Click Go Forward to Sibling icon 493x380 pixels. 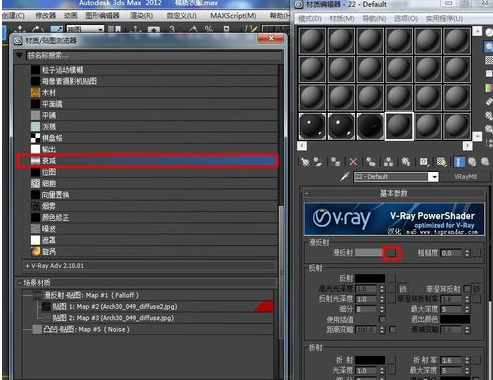pyautogui.click(x=485, y=162)
